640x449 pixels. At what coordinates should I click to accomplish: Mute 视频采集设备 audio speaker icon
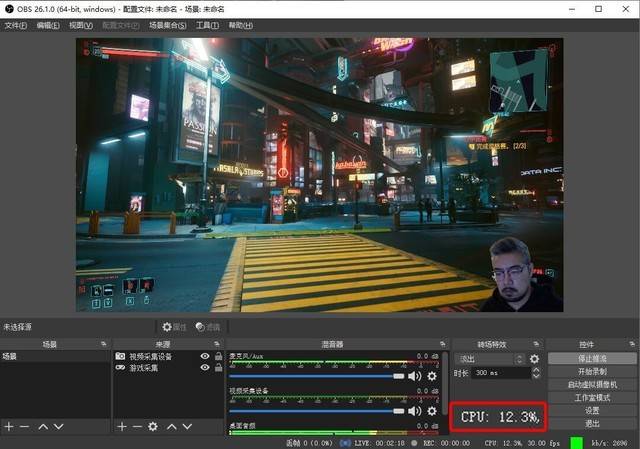415,411
